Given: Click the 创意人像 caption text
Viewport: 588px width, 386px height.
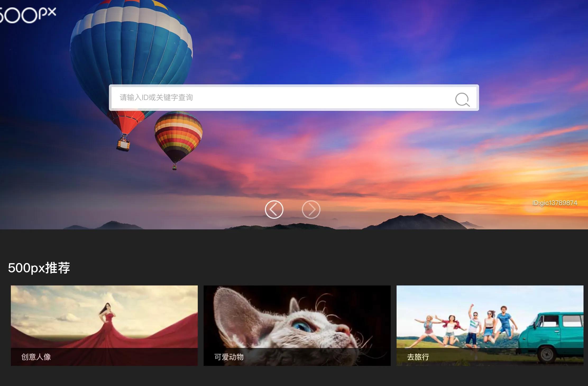Looking at the screenshot, I should pyautogui.click(x=36, y=357).
